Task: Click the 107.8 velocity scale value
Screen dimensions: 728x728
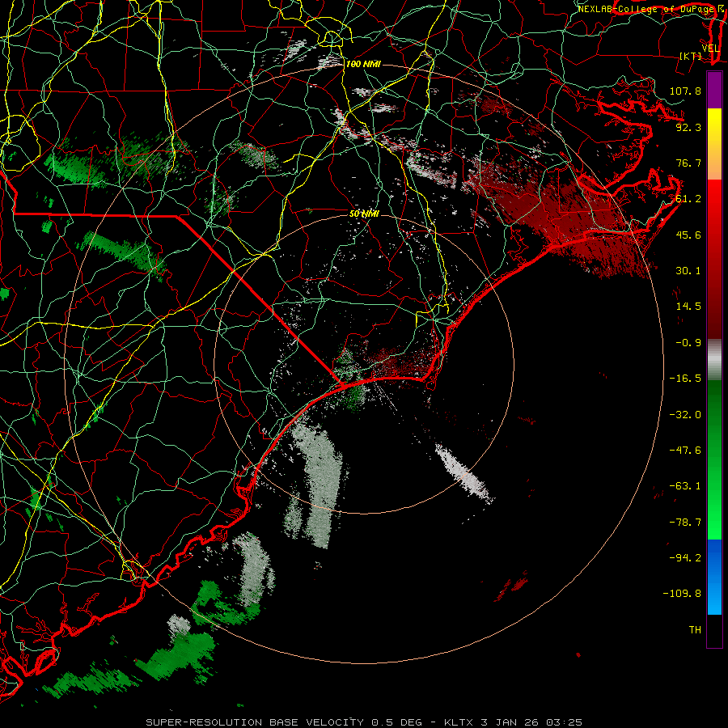Action: click(685, 91)
